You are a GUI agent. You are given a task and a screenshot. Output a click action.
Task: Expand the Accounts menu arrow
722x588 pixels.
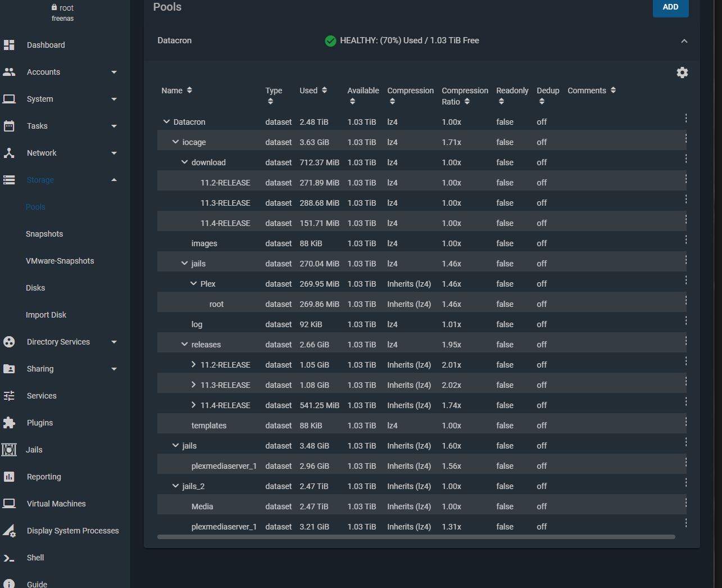[x=114, y=72]
